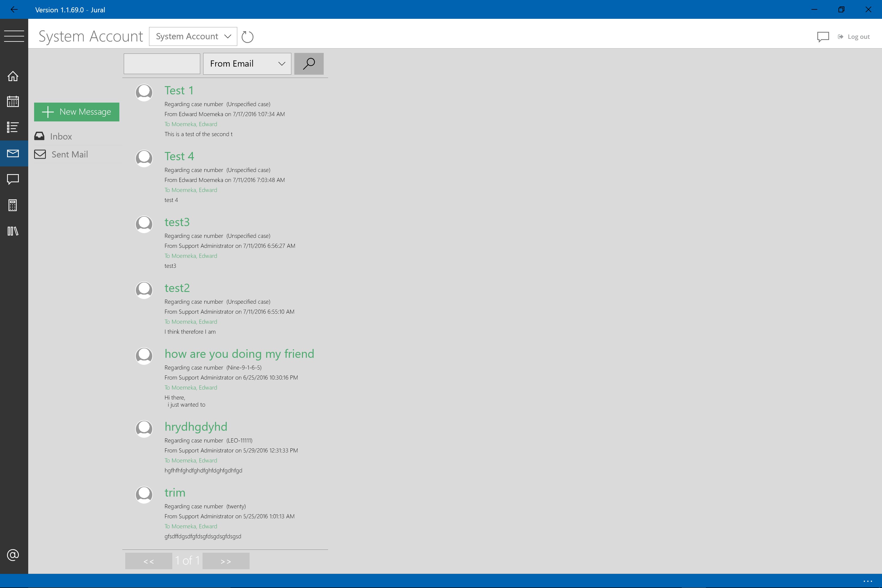Create a New Message
The image size is (882, 588).
76,112
